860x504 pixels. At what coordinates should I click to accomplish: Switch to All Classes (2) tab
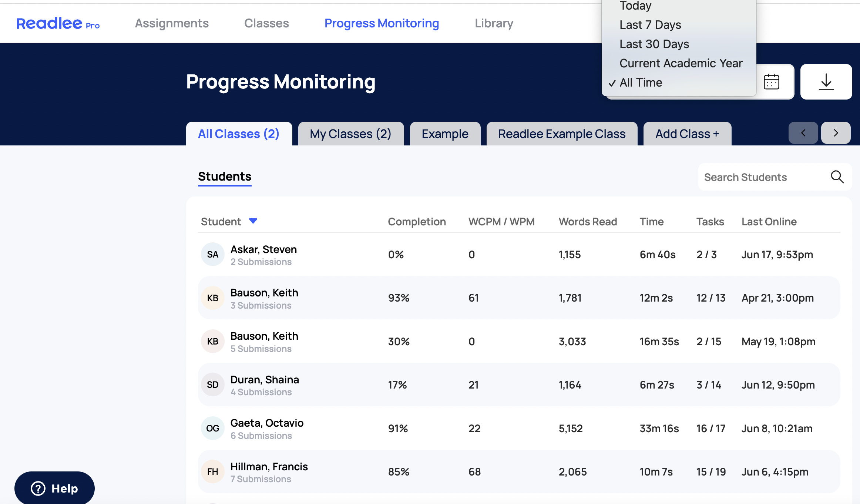pos(239,134)
